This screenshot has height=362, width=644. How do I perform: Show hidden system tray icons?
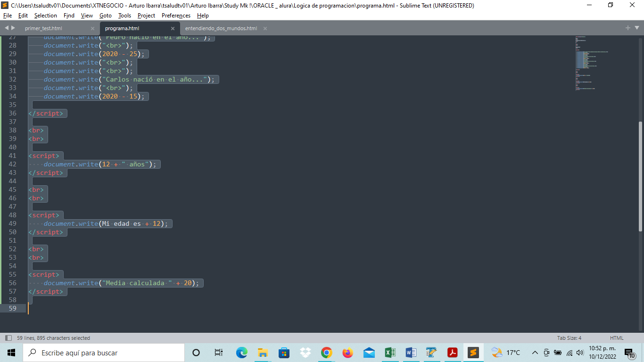coord(535,353)
